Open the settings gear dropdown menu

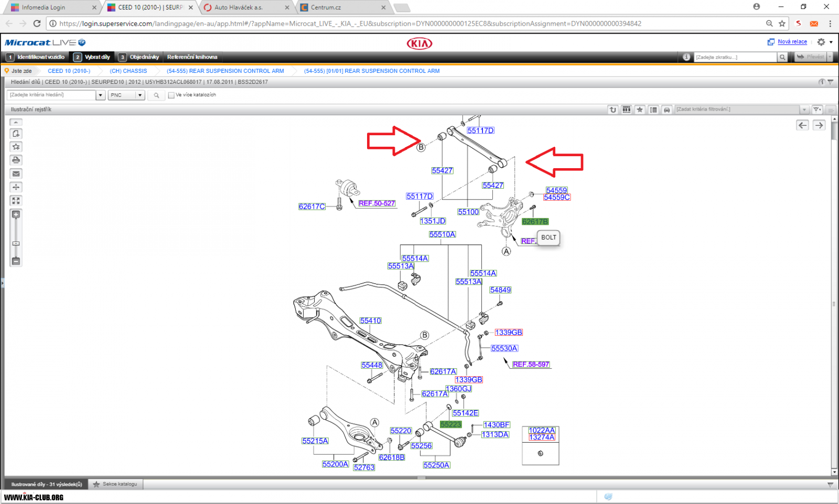[x=824, y=42]
